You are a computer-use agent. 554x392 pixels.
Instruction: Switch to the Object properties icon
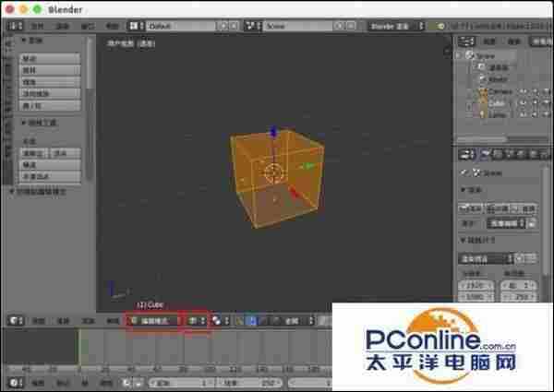coord(534,154)
